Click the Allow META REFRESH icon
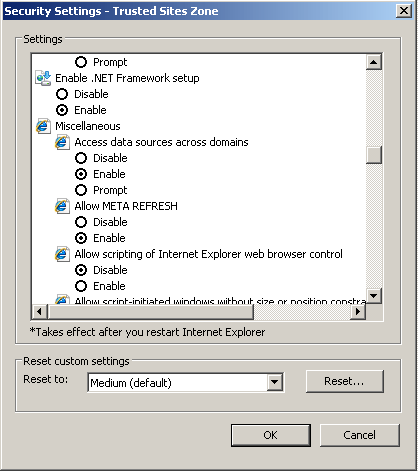This screenshot has width=418, height=471. pos(62,206)
